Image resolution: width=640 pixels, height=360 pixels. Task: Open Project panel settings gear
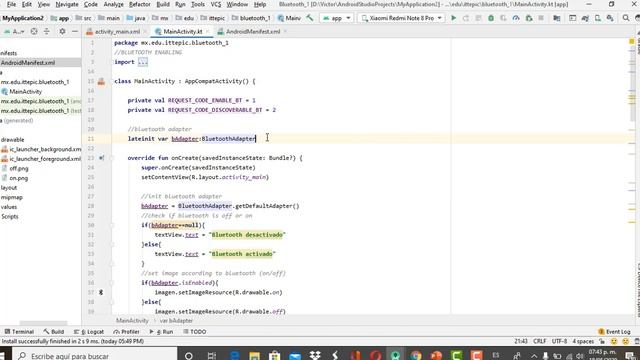[x=62, y=31]
